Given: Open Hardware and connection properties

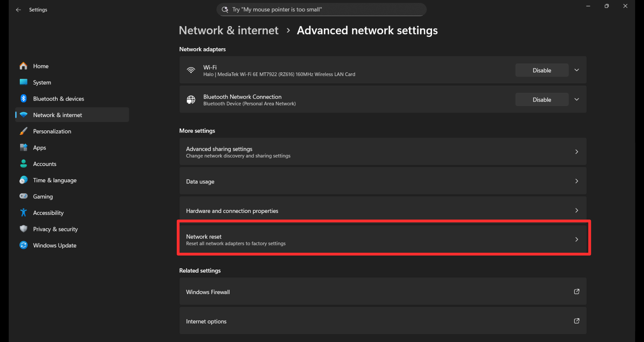Looking at the screenshot, I should [x=382, y=211].
